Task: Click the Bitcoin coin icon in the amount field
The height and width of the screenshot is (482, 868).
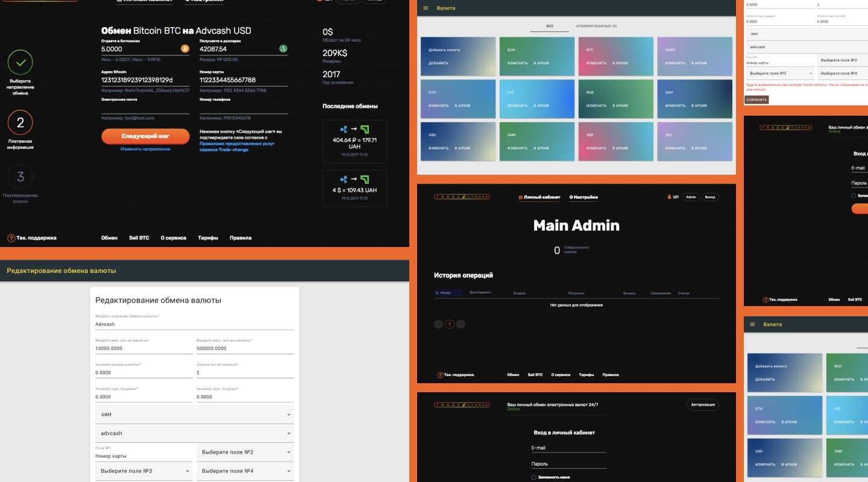Action: 185,48
